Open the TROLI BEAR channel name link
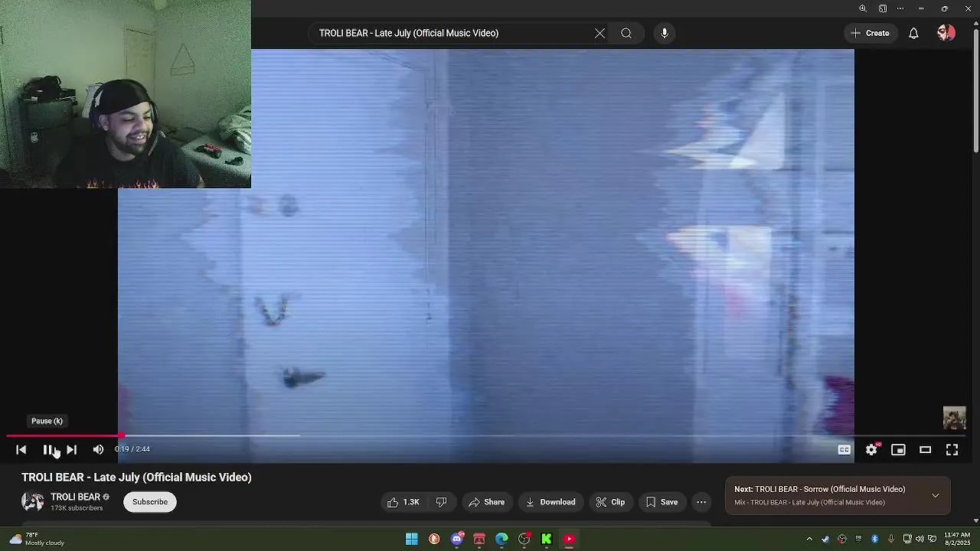980x551 pixels. [x=75, y=497]
